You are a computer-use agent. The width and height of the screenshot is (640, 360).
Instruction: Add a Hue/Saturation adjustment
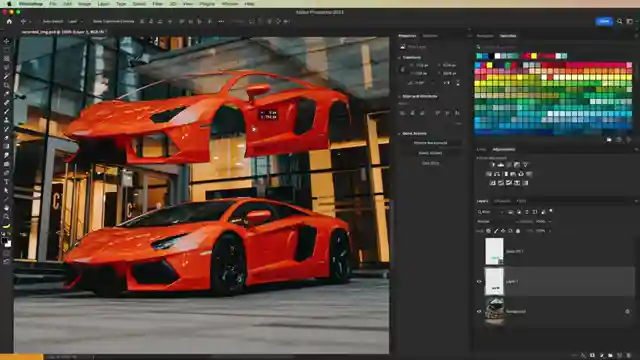[x=489, y=174]
